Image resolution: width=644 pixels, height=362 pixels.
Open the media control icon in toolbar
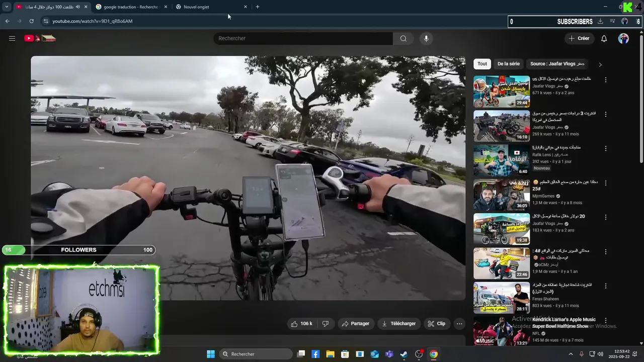pos(612,21)
